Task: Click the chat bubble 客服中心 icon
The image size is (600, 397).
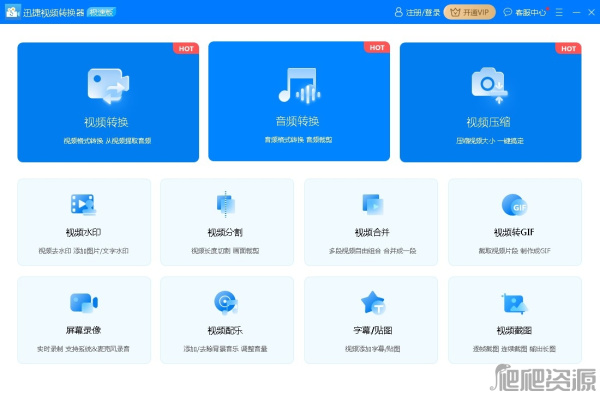Action: (x=507, y=12)
